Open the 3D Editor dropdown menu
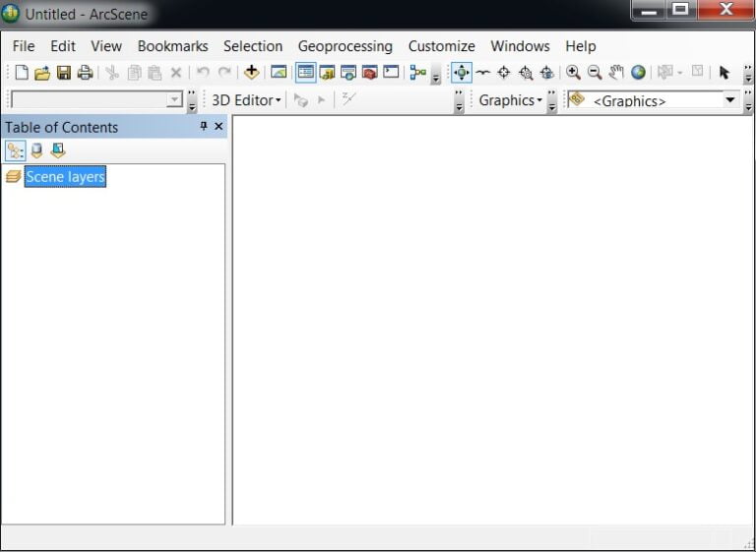The width and height of the screenshot is (756, 552). [x=246, y=99]
